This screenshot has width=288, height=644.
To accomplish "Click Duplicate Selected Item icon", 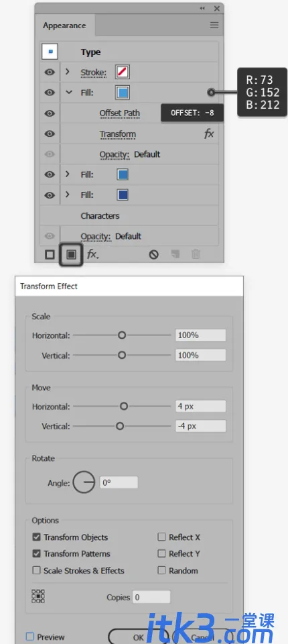I will [175, 255].
